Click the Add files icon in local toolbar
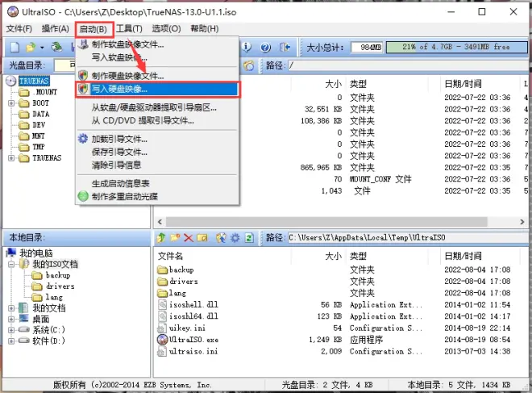Viewport: 532px width, 393px height. click(x=221, y=238)
